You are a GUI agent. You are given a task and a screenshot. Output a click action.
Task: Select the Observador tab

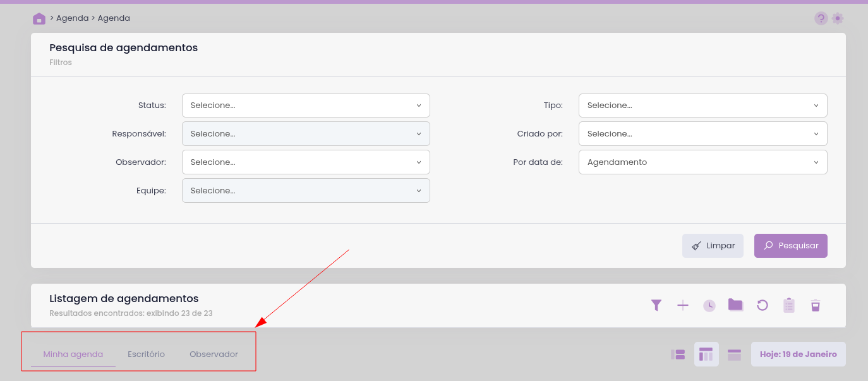pos(214,354)
